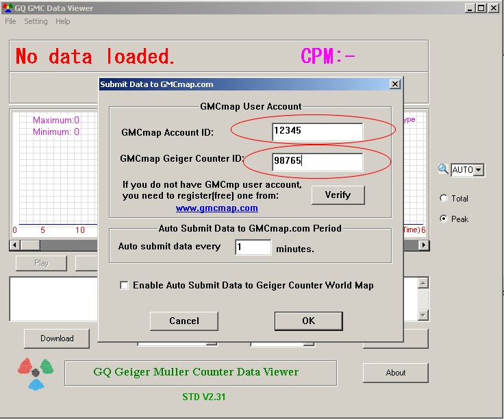504x420 pixels.
Task: Click the STD V2.31 version text
Action: (204, 397)
